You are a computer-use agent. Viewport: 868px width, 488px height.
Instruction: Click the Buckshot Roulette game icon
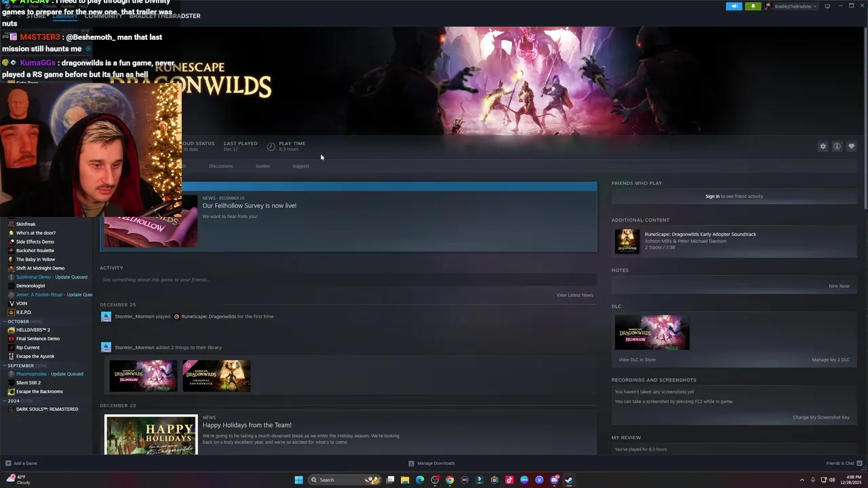(11, 251)
